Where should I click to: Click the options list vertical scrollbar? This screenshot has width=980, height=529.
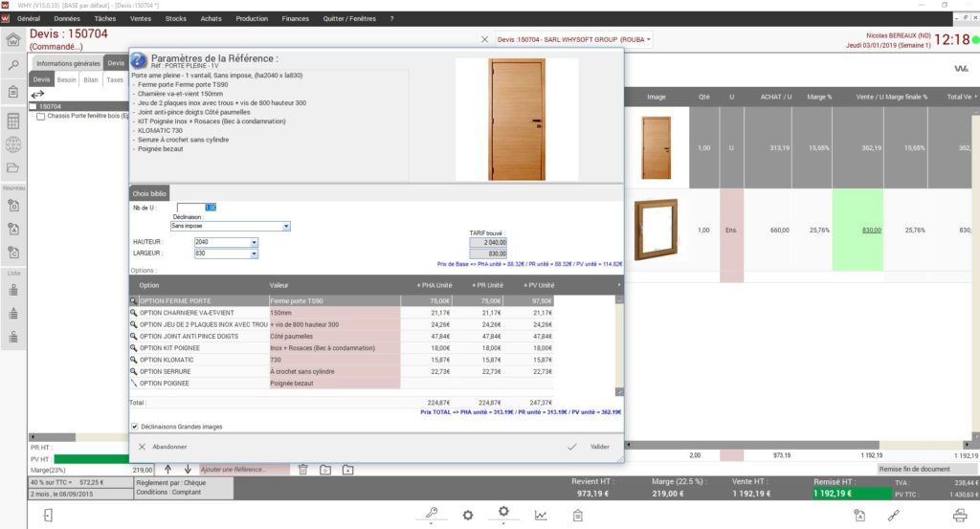point(619,344)
